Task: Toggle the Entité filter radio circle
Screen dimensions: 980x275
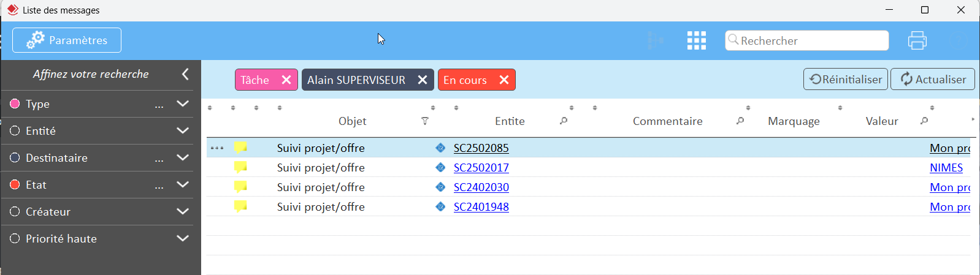Action: coord(15,130)
